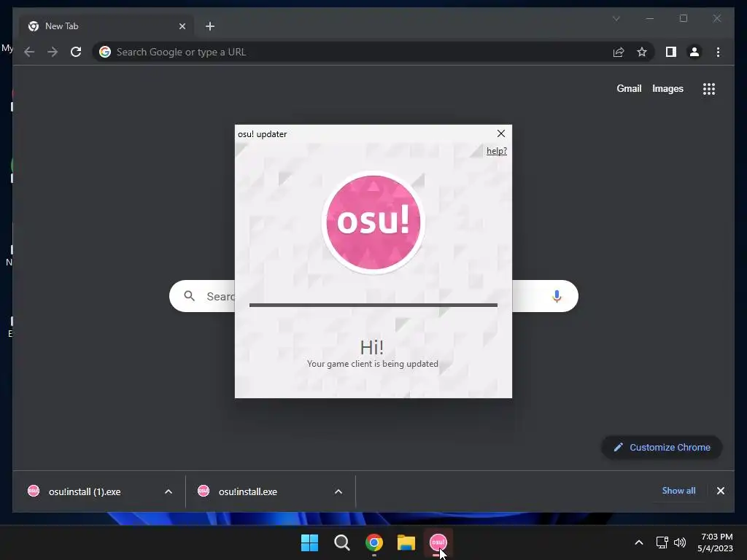Open network status in tray
The image size is (747, 560).
[662, 542]
